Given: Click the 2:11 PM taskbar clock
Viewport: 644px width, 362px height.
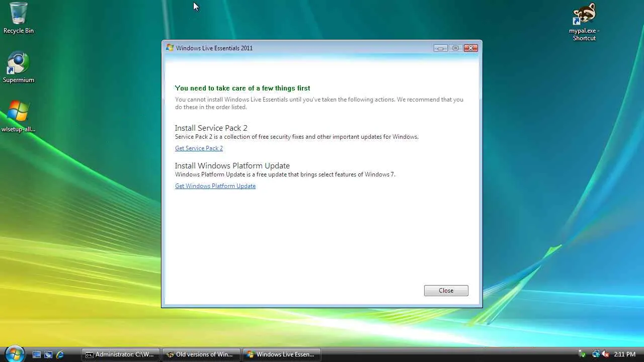Looking at the screenshot, I should tap(625, 354).
